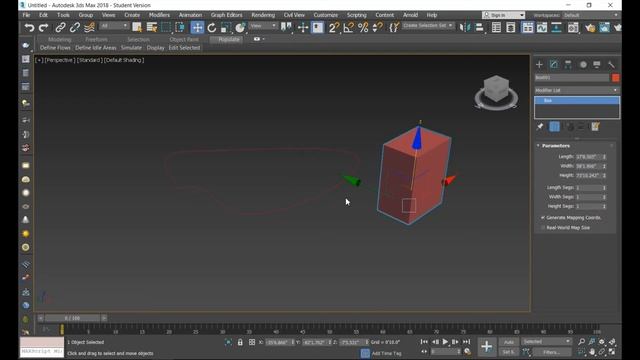The height and width of the screenshot is (360, 640).
Task: Toggle pin stack in modifier panel
Action: click(x=540, y=127)
